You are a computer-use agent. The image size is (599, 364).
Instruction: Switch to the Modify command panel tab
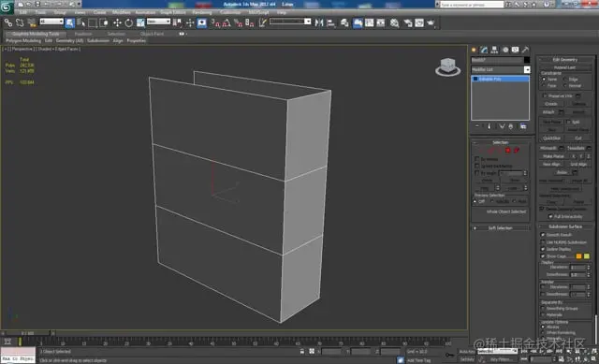click(x=485, y=50)
